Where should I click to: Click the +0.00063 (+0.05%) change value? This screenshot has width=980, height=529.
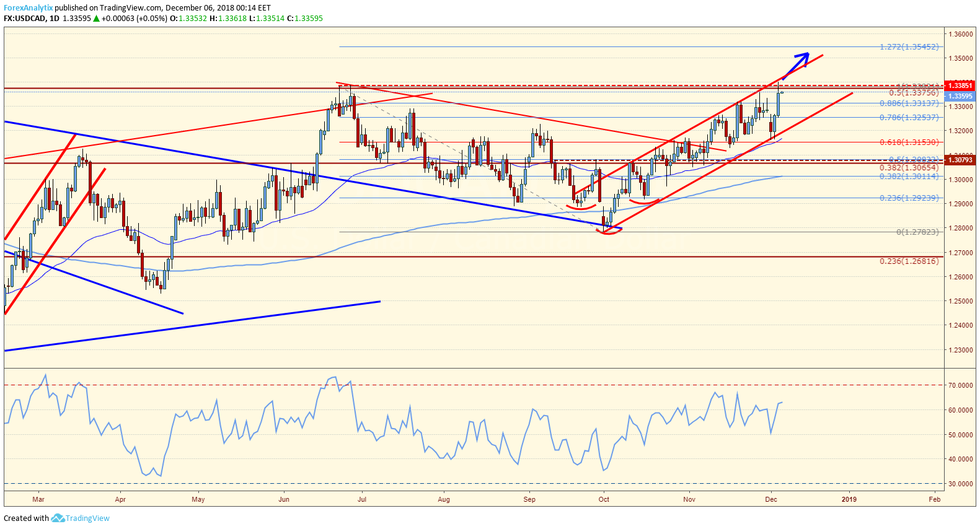[x=135, y=19]
